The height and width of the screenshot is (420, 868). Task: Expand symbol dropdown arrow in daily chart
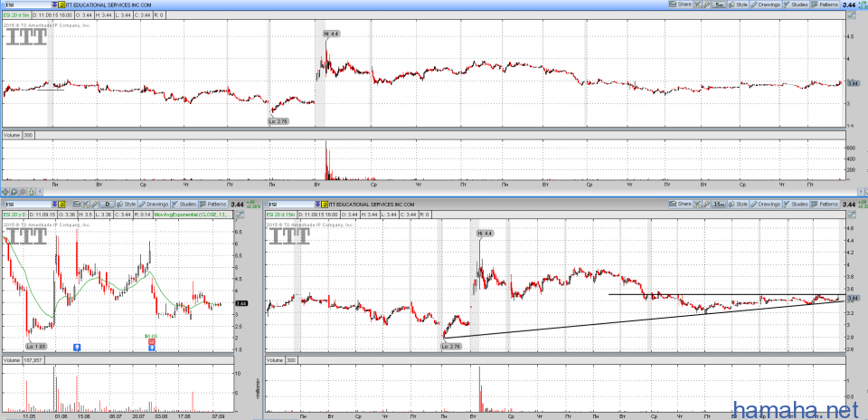(54, 205)
